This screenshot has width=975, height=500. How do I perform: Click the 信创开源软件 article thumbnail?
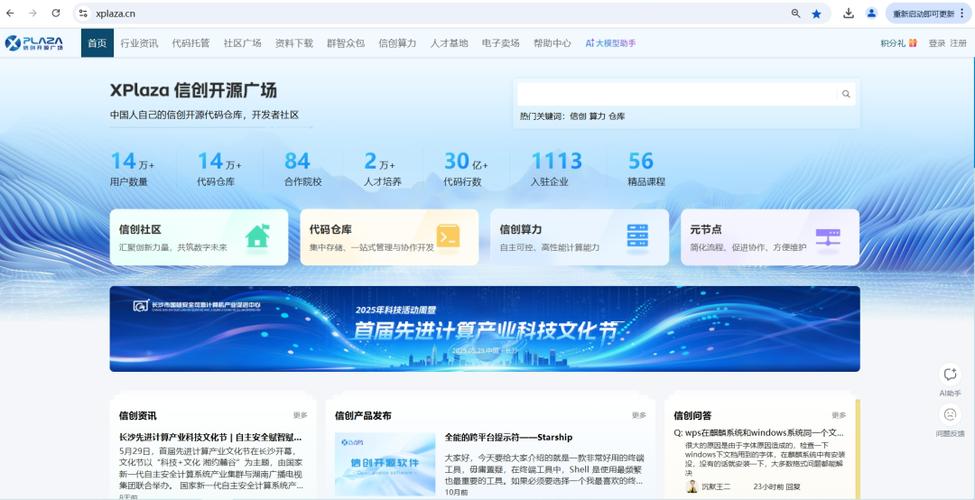[385, 463]
